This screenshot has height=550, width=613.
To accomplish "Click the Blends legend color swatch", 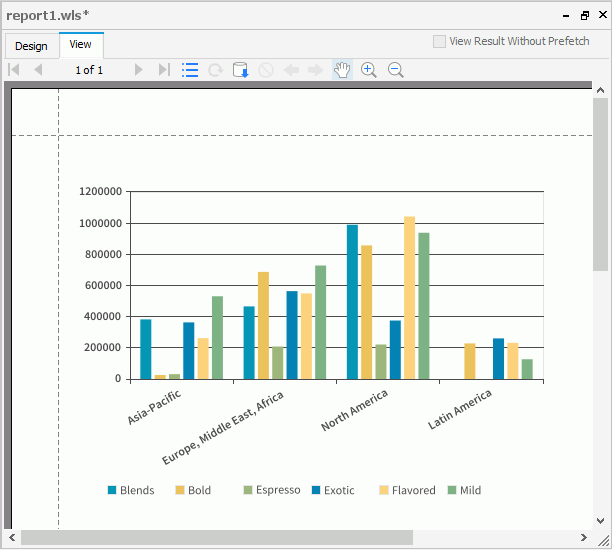I will (113, 490).
